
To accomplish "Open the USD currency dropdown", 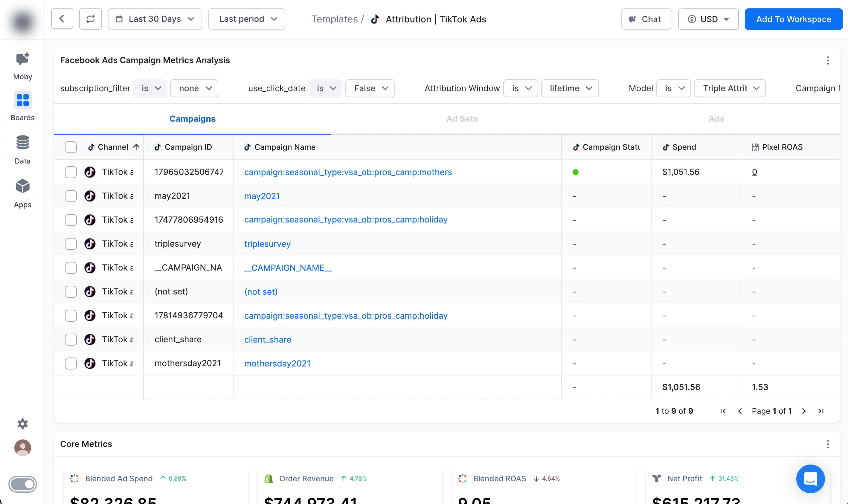I will (x=708, y=19).
